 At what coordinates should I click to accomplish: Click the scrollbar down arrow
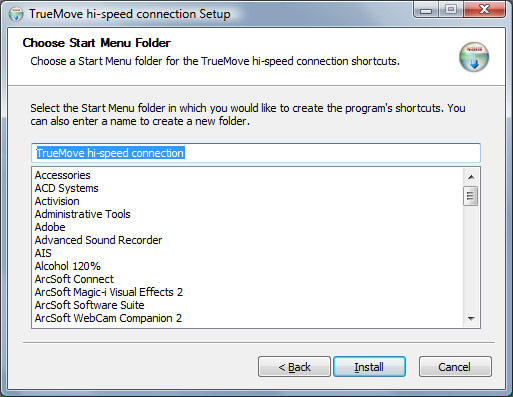tap(471, 319)
